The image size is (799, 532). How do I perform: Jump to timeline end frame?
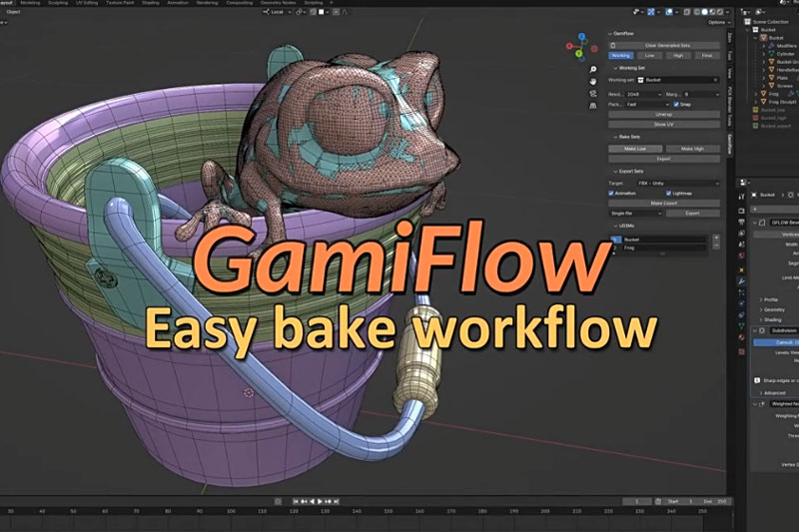[337, 501]
